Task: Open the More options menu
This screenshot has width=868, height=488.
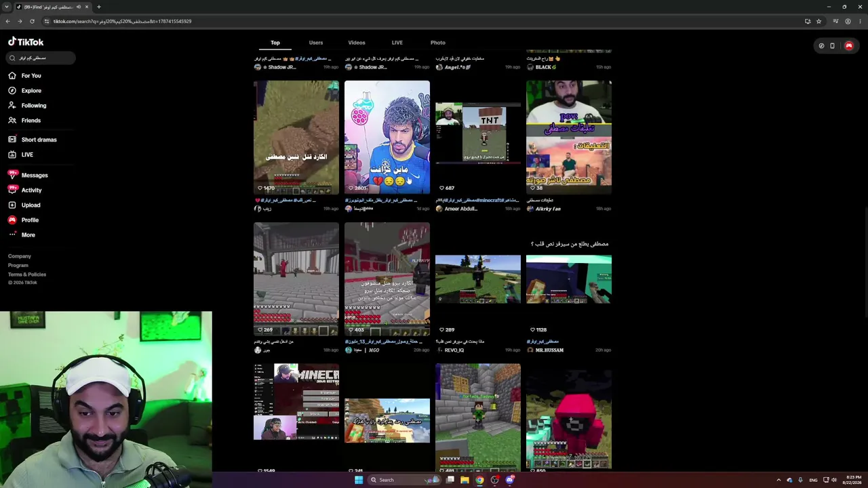Action: [x=22, y=235]
